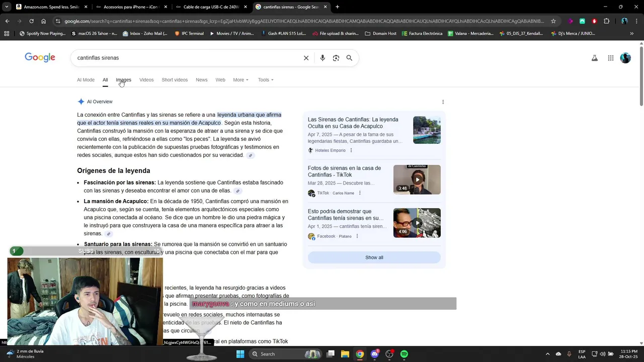Image resolution: width=644 pixels, height=362 pixels.
Task: Go back in browser history
Action: pyautogui.click(x=7, y=21)
